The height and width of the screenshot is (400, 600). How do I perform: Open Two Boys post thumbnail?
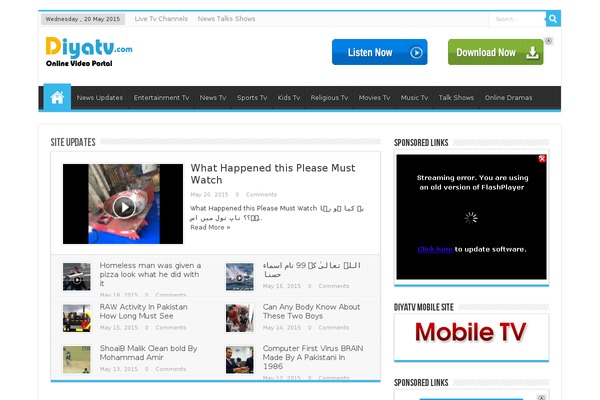coord(240,318)
